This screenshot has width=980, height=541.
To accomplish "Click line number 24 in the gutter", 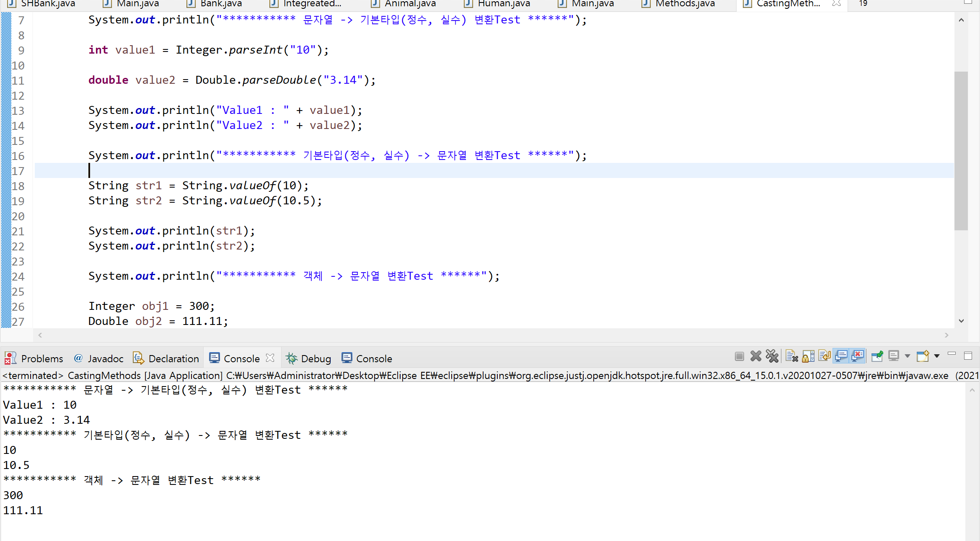I will 18,277.
